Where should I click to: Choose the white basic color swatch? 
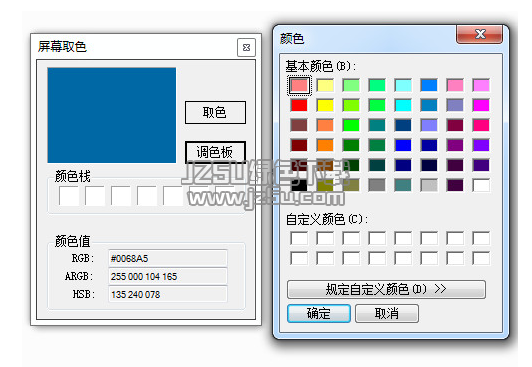tap(481, 185)
